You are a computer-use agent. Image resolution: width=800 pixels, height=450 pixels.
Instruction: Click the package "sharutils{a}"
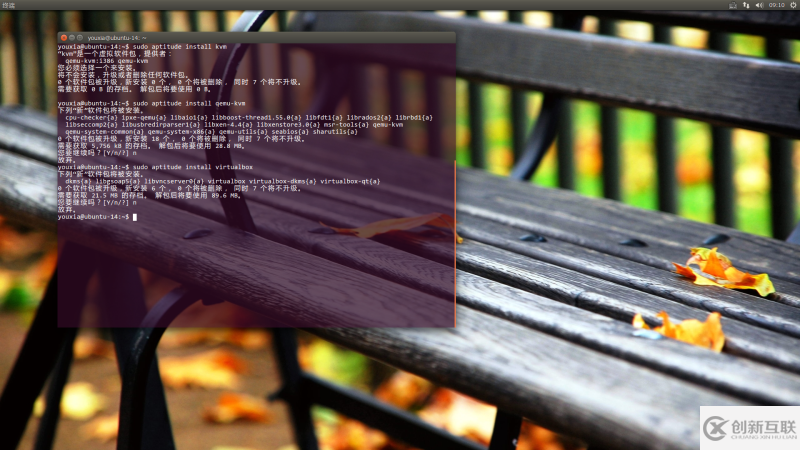335,132
